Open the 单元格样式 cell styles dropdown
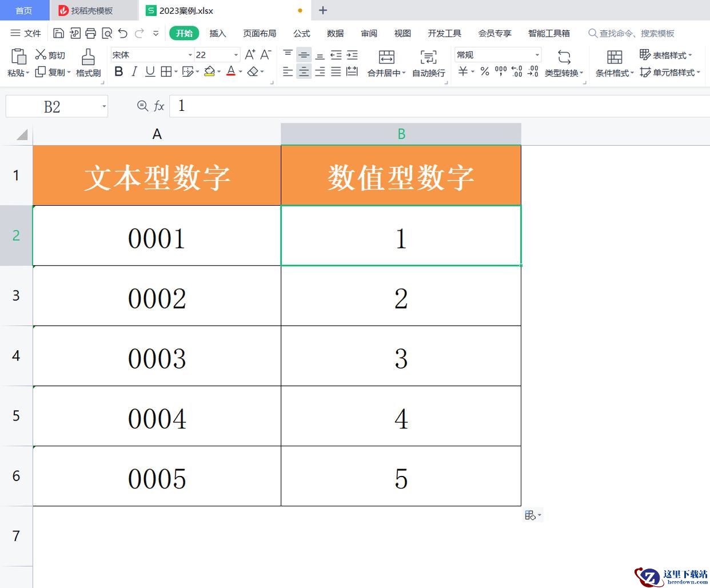 pos(669,72)
